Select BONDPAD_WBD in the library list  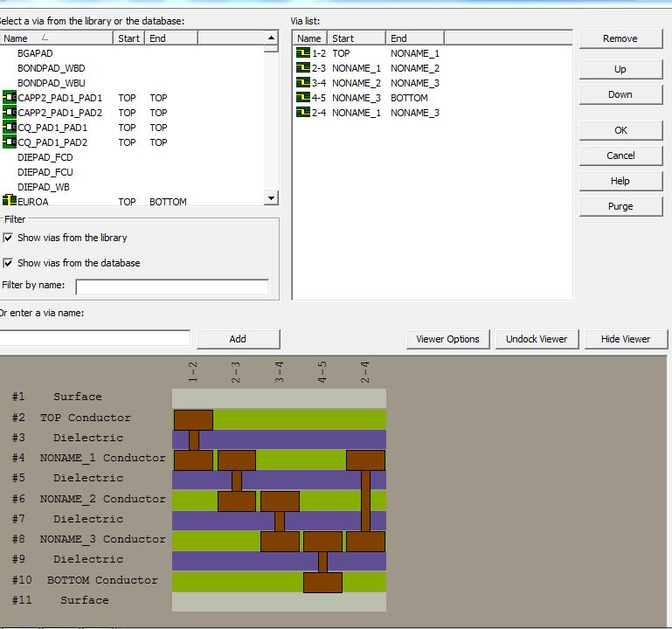point(52,68)
